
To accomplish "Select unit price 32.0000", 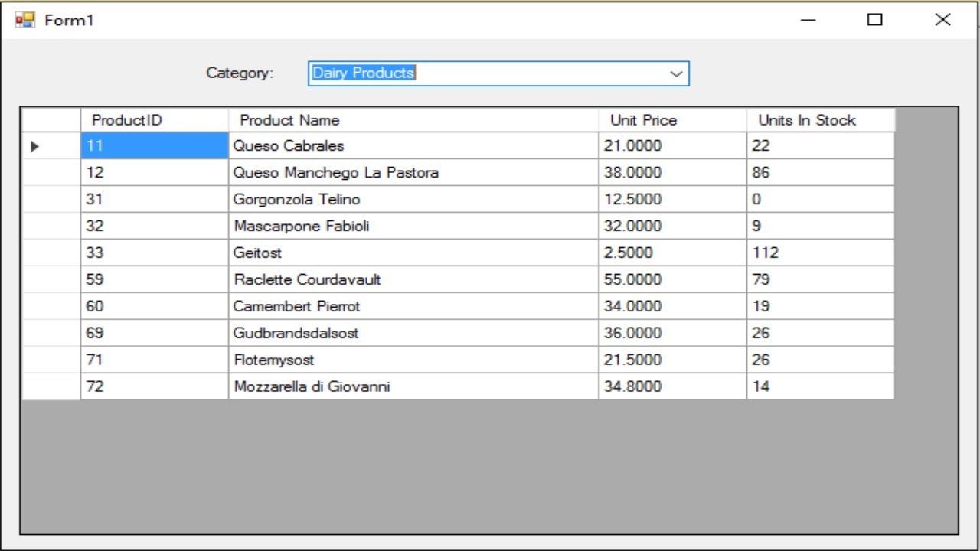I will (672, 226).
